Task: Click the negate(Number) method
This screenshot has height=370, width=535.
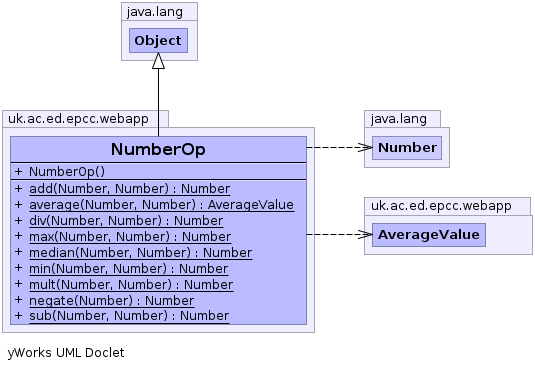Action: pos(112,301)
